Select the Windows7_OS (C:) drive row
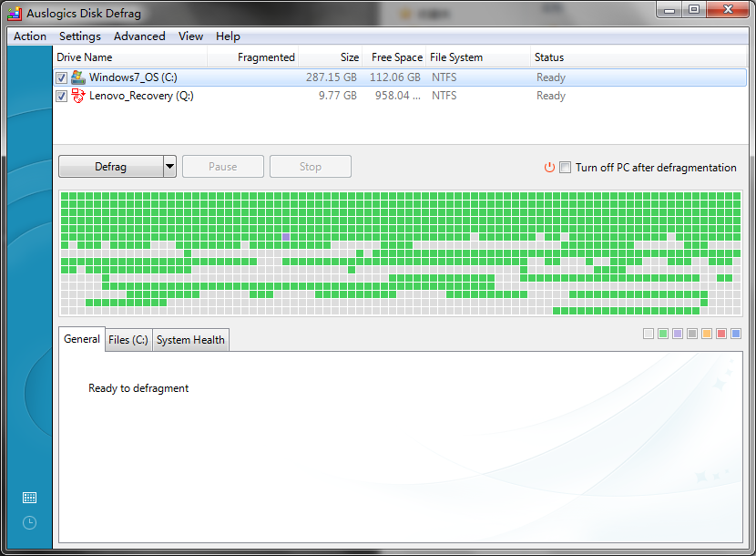 coord(400,77)
